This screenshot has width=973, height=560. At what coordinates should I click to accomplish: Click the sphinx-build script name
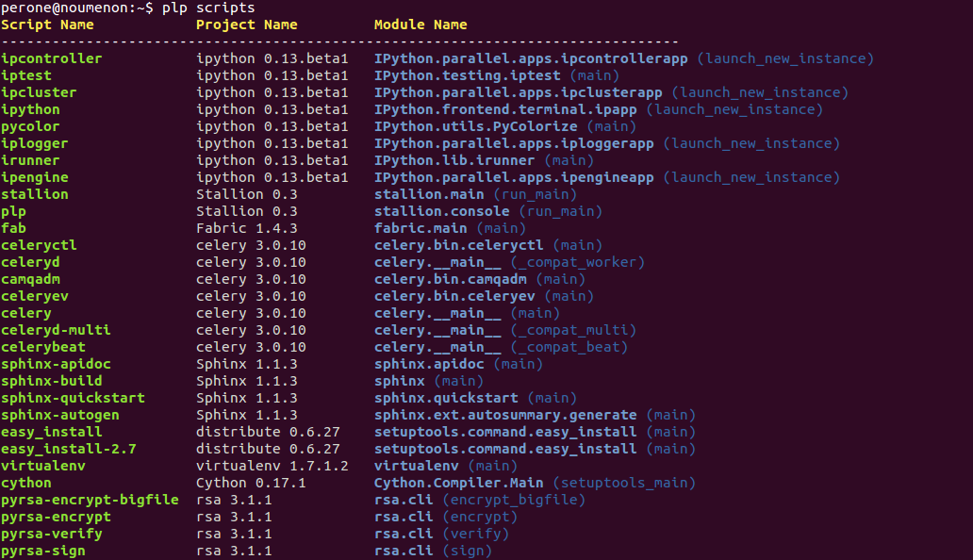click(x=52, y=381)
